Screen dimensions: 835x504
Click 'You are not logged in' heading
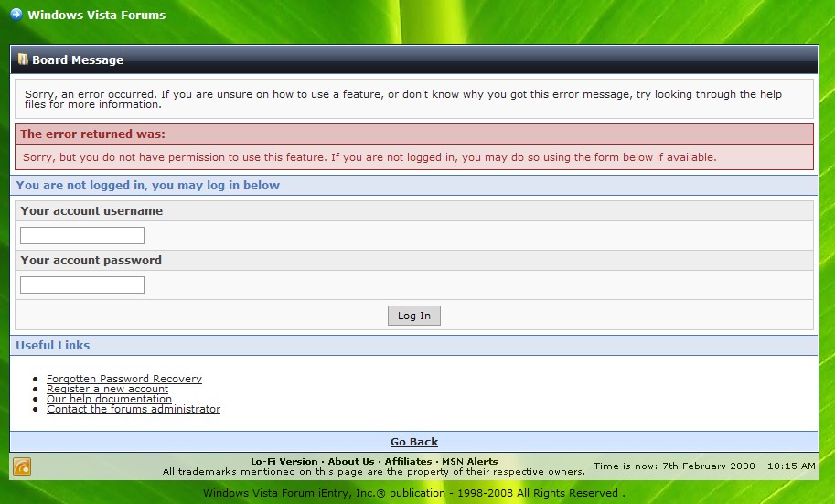[147, 186]
